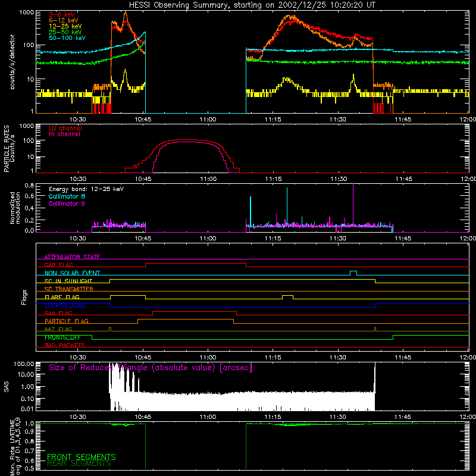Click the REAR SEGMENTS legend label
The image size is (476, 476).
point(79,464)
